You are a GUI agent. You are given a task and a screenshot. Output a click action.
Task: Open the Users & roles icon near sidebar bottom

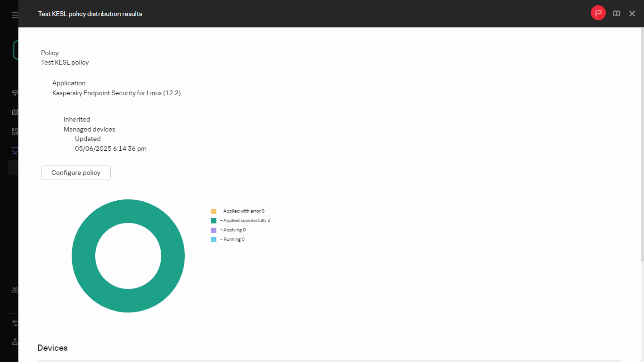pos(14,290)
